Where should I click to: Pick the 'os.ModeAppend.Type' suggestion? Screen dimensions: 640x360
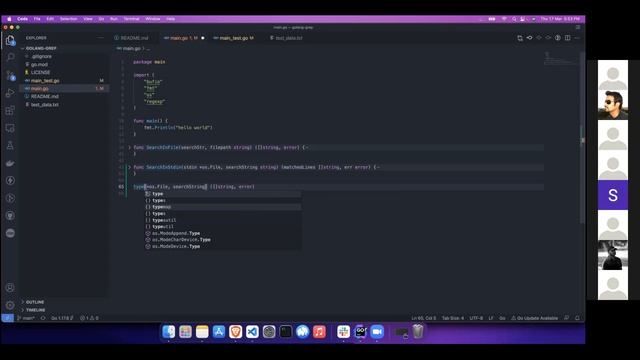click(x=223, y=233)
